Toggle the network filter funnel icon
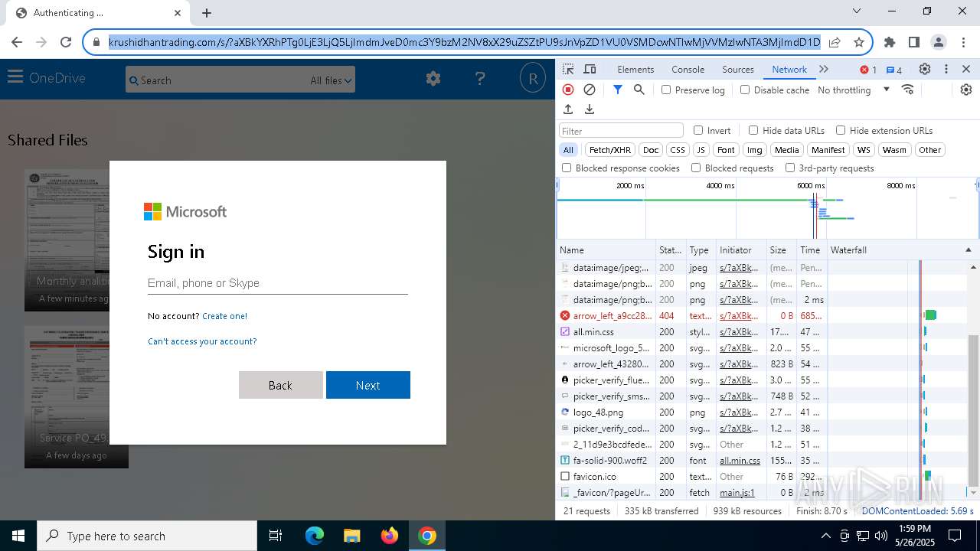 (x=618, y=90)
